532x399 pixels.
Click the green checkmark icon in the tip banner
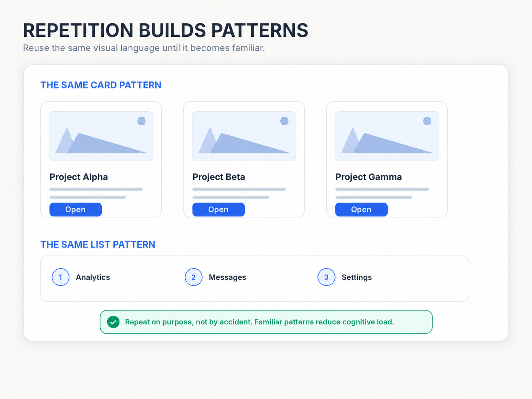tap(113, 322)
